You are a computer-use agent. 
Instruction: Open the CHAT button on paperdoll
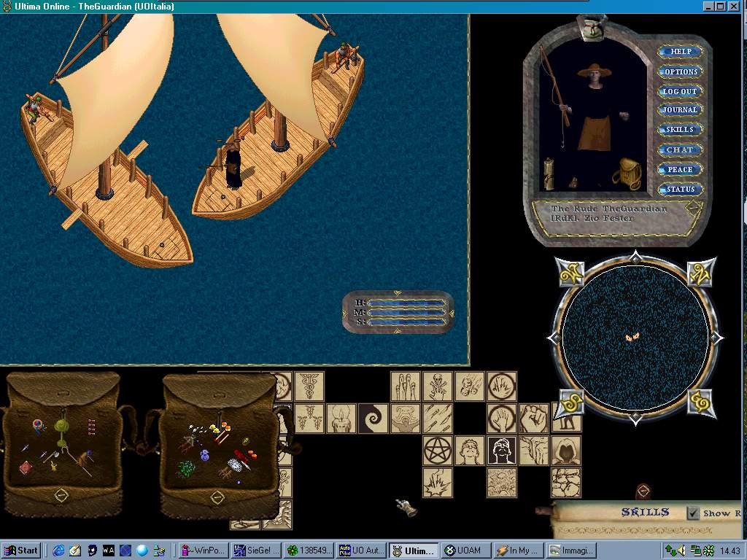click(681, 149)
